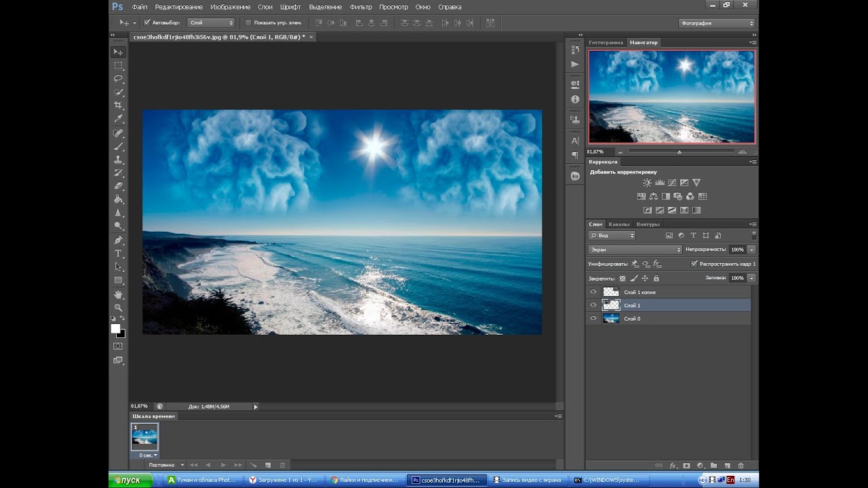The width and height of the screenshot is (868, 488).
Task: Toggle the Автовыбор checkbox
Action: pos(146,22)
